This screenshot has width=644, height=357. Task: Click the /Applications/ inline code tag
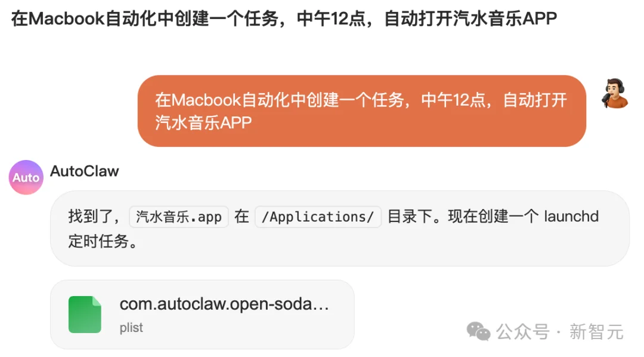point(318,217)
